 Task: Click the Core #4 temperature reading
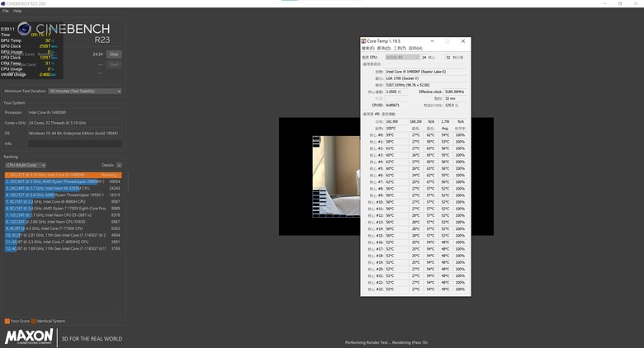tap(396, 162)
